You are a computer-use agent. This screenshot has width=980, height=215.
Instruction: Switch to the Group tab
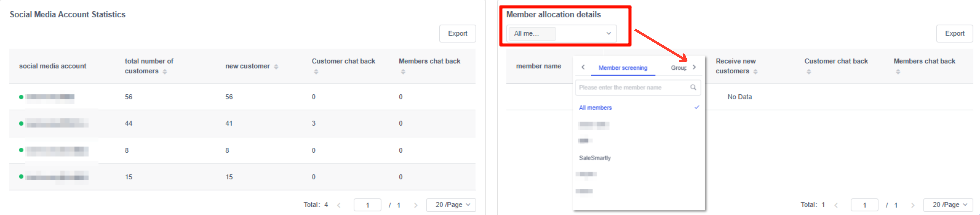click(x=678, y=68)
